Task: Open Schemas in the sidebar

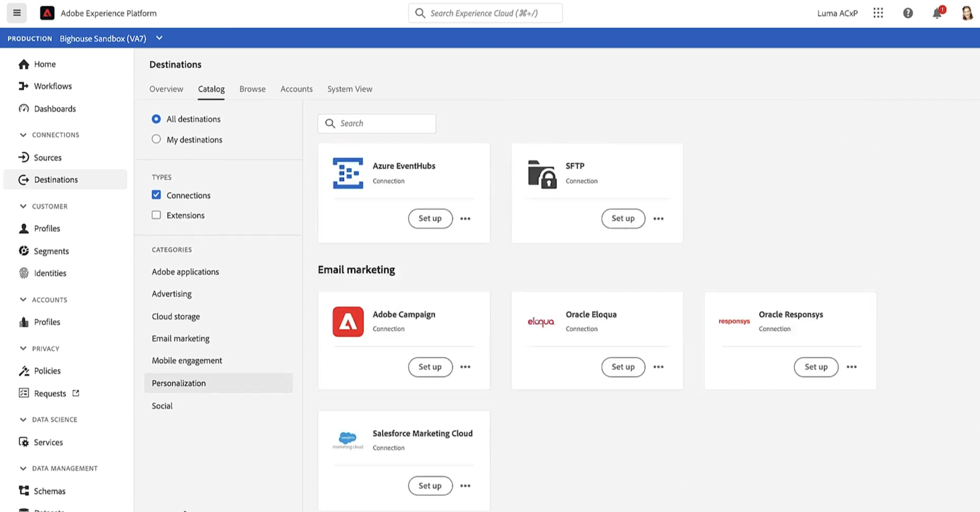Action: [x=42, y=491]
